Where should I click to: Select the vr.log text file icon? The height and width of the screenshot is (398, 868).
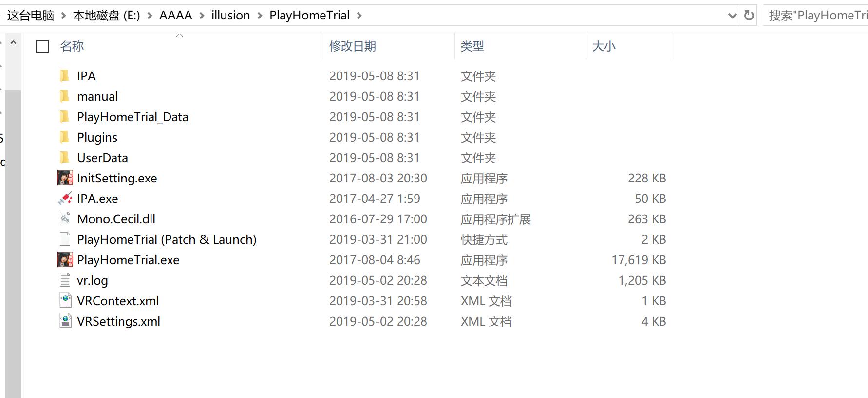(x=65, y=280)
